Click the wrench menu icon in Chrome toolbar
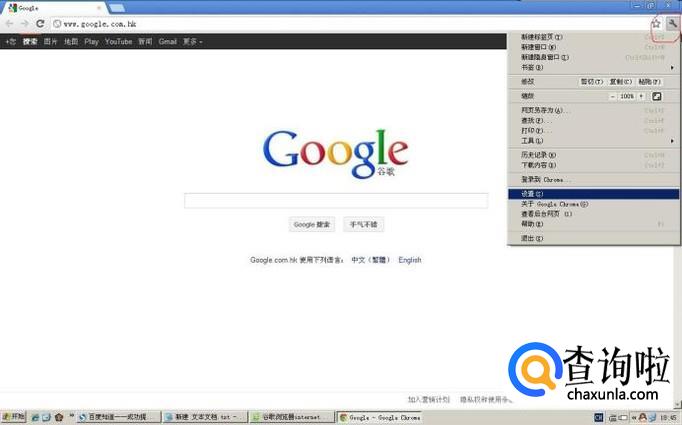Screen dimensions: 682x425 point(672,23)
